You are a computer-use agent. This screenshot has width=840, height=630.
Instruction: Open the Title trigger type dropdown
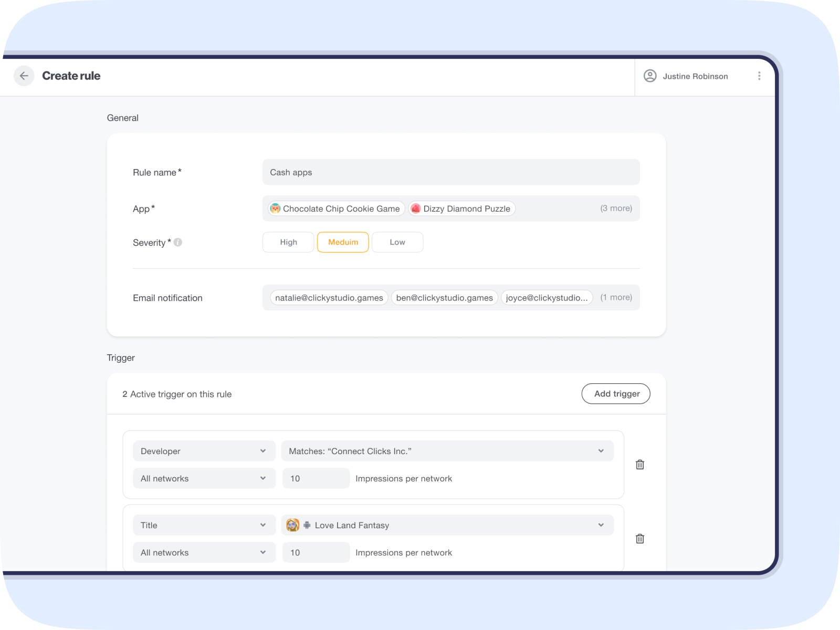[204, 525]
